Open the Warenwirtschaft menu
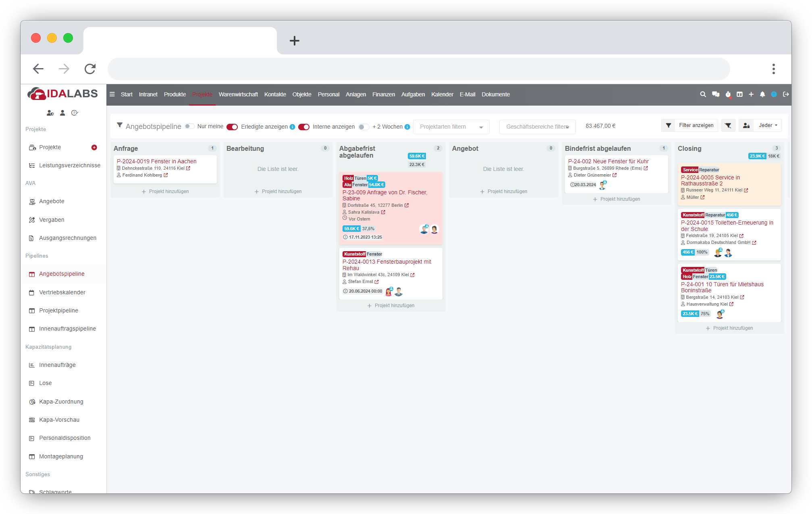The height and width of the screenshot is (514, 812). pyautogui.click(x=238, y=94)
